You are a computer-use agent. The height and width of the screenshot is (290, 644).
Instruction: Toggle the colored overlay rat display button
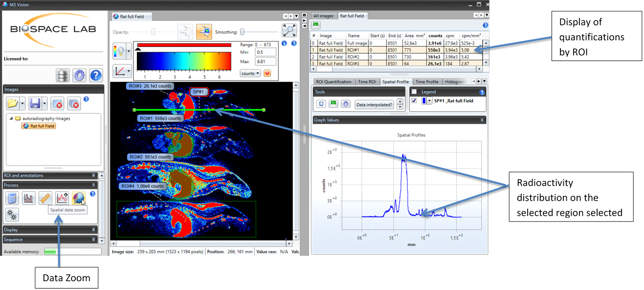[204, 32]
